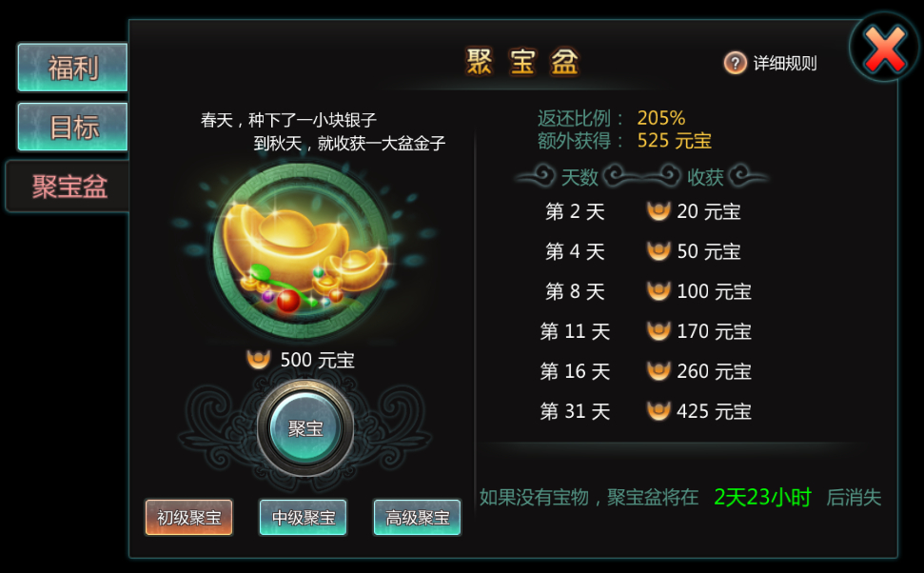Click the ingot icon beside 500 元宝

(x=258, y=359)
